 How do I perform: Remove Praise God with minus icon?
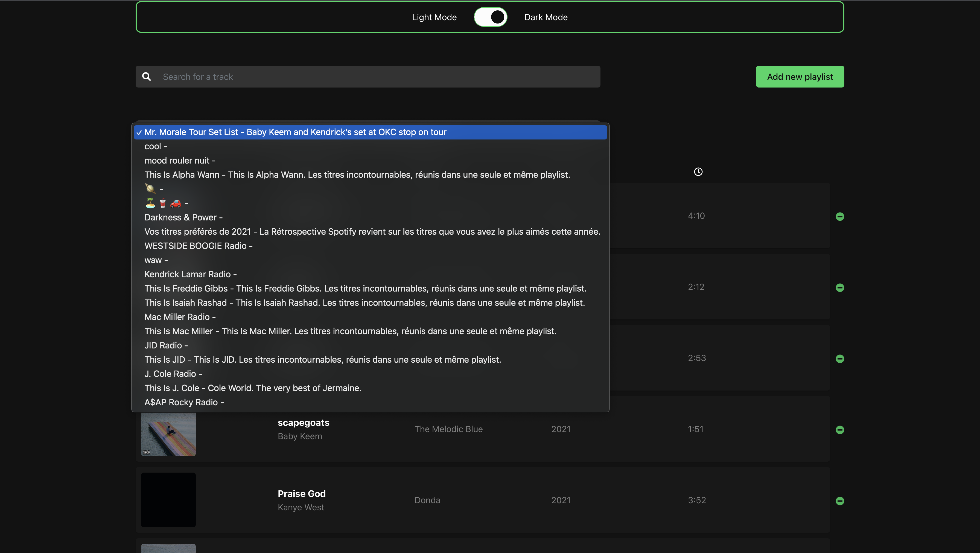coord(840,501)
